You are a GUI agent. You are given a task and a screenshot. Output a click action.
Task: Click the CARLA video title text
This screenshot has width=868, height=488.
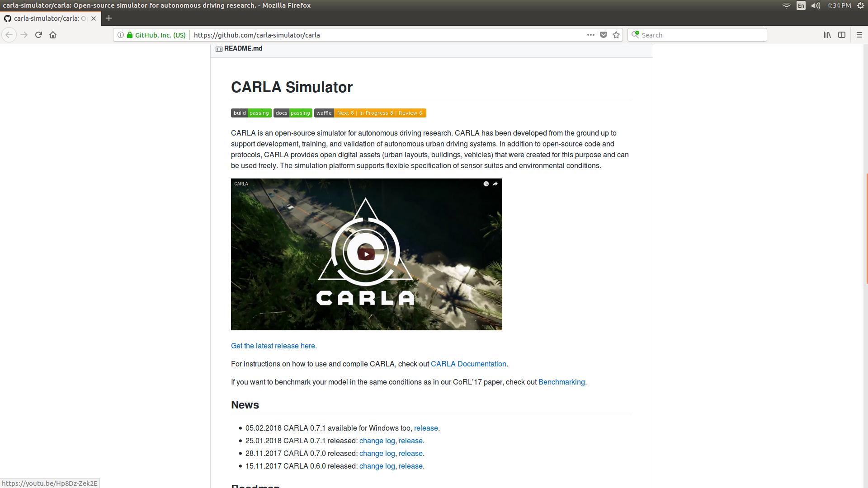(x=241, y=184)
